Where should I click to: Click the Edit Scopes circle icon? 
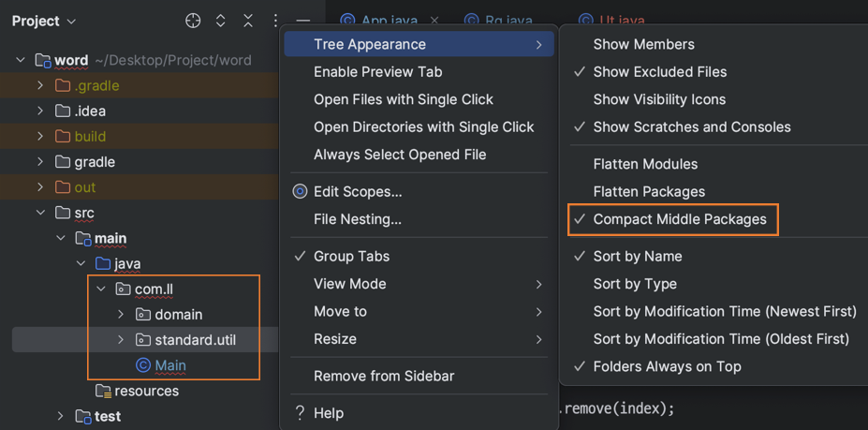300,191
